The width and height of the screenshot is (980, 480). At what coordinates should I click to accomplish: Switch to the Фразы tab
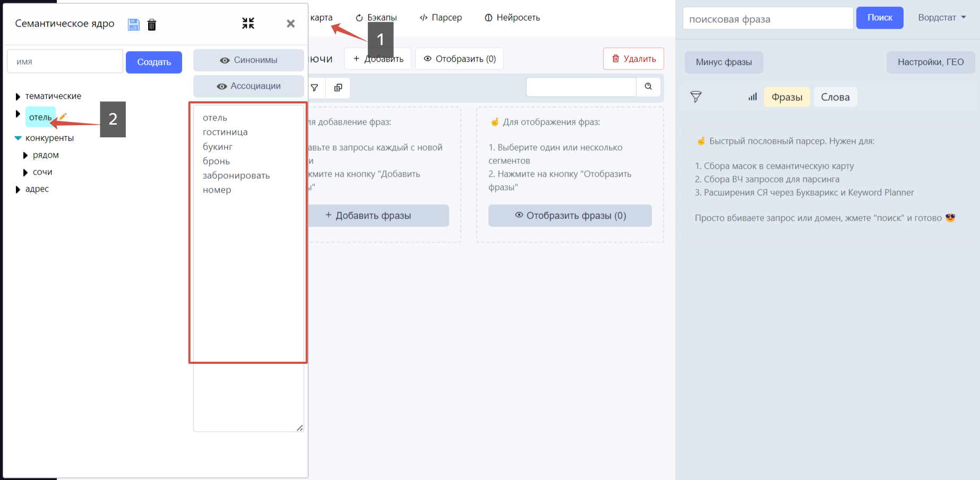787,97
